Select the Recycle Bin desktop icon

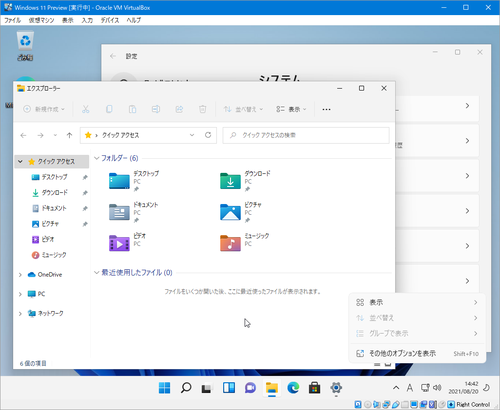pyautogui.click(x=25, y=46)
